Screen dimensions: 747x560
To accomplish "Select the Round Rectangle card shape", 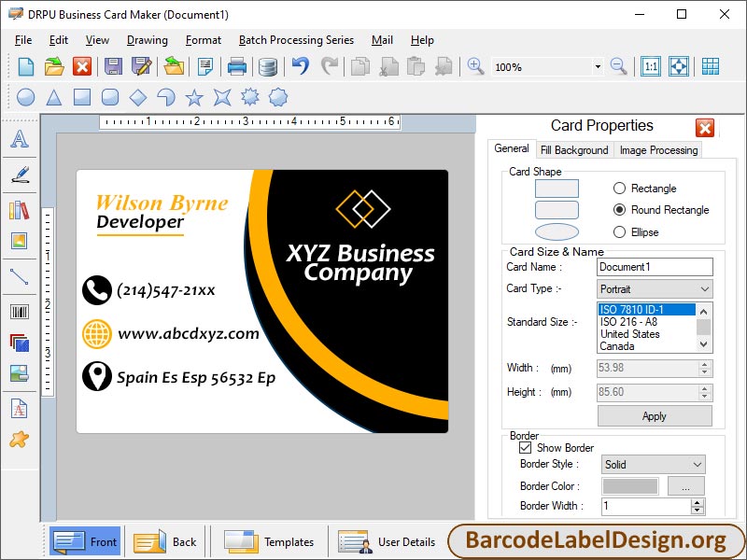I will (x=618, y=210).
